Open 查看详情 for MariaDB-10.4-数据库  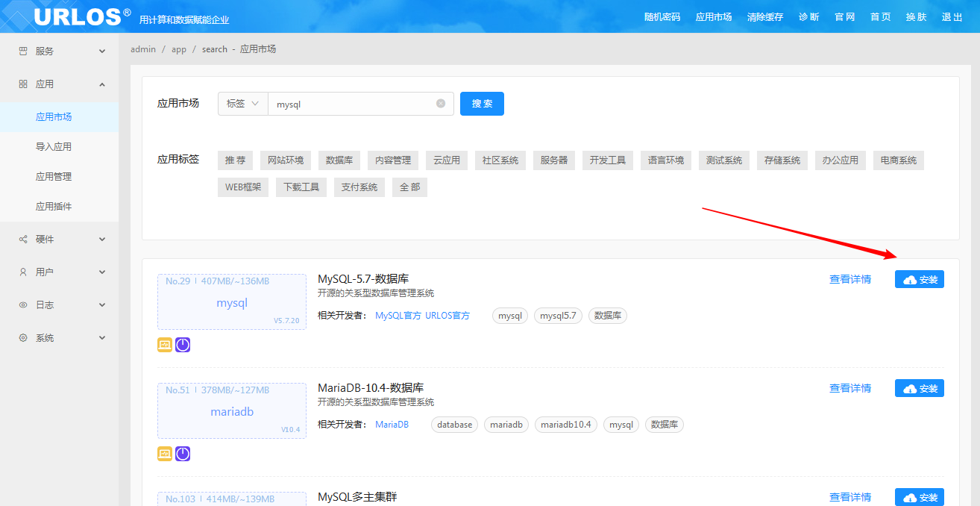(x=850, y=388)
